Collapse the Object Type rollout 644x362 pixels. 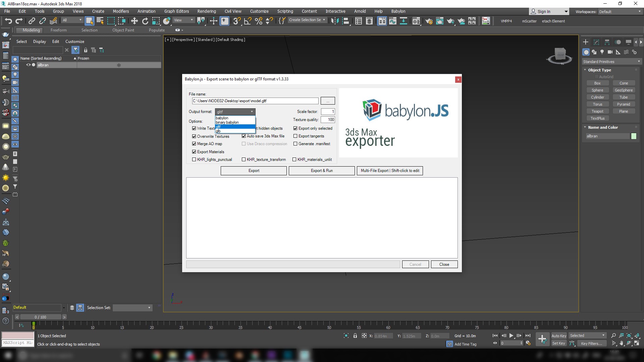click(599, 70)
